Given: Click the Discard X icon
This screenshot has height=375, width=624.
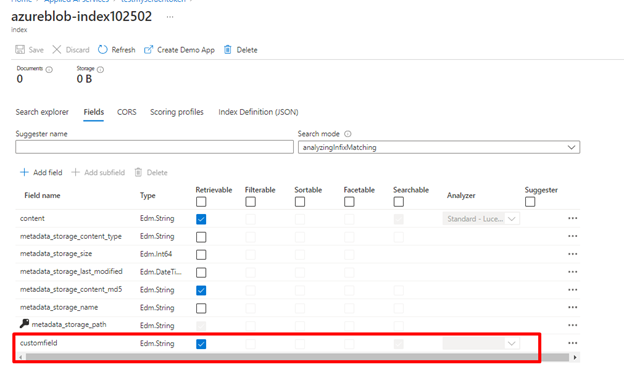Looking at the screenshot, I should [x=57, y=50].
